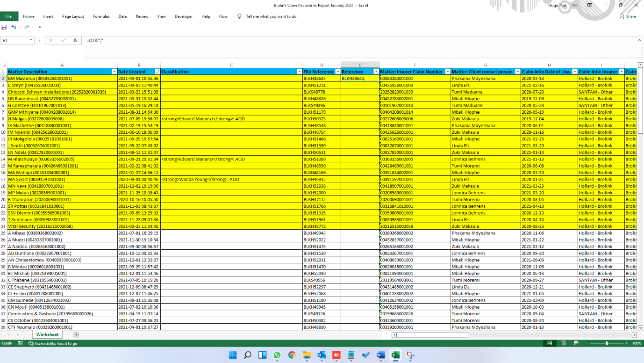Open Windows Start menu
This screenshot has height=363, width=644.
coord(233,355)
